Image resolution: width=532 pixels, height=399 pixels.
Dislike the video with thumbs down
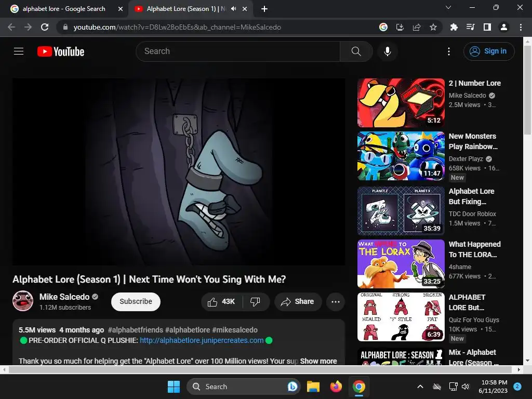coord(255,302)
